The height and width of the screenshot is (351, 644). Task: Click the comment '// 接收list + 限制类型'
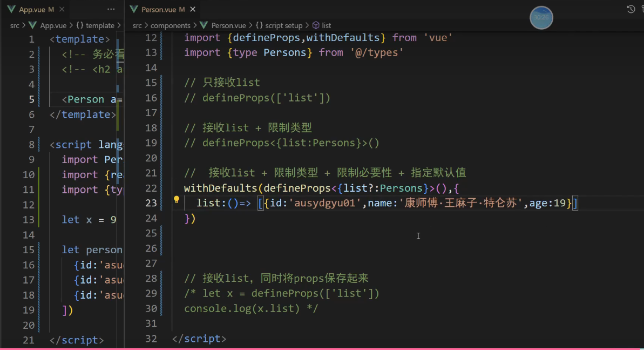(248, 128)
